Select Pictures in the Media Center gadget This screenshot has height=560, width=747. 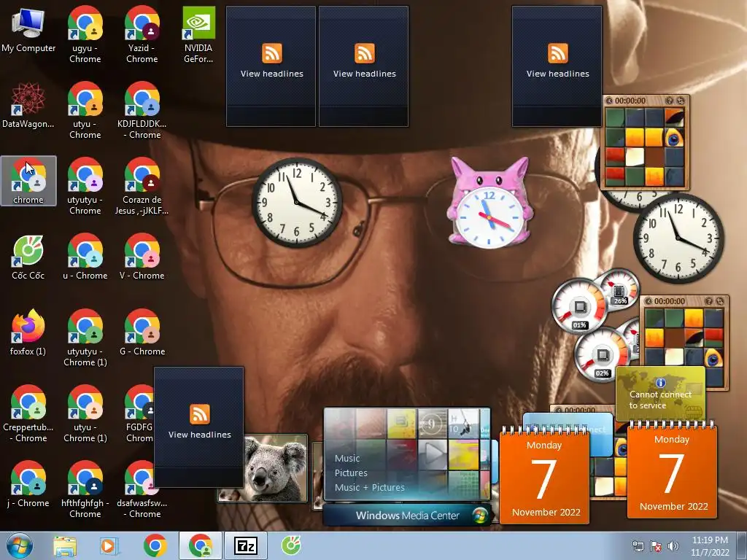tap(351, 472)
